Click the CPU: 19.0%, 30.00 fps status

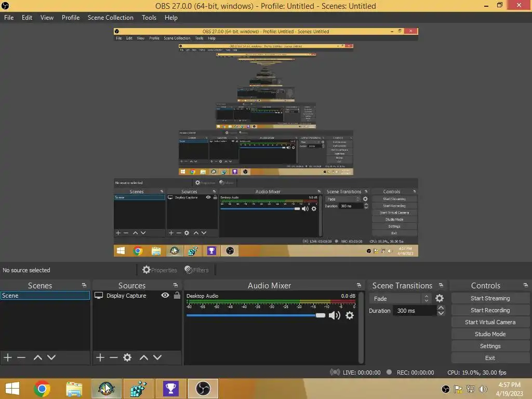point(477,373)
